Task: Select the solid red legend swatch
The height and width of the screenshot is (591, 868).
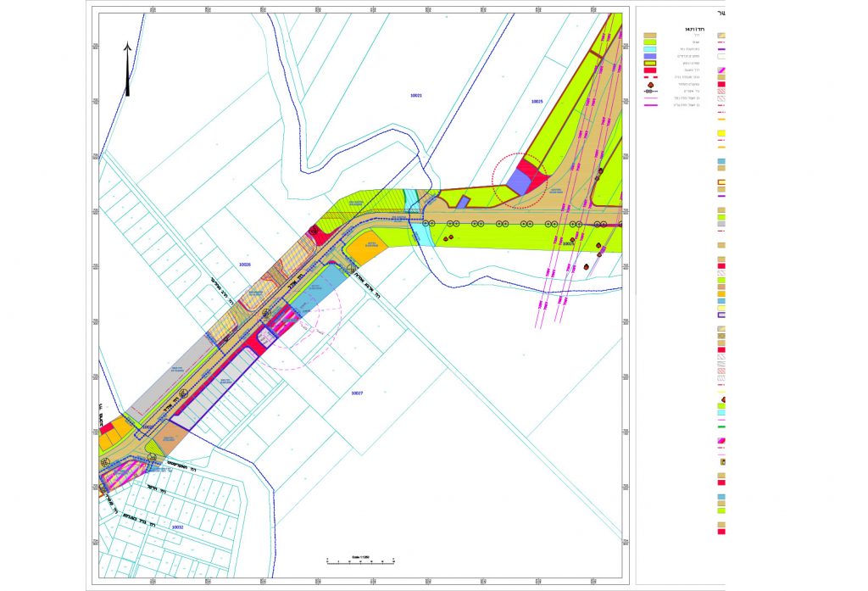Action: (x=651, y=70)
